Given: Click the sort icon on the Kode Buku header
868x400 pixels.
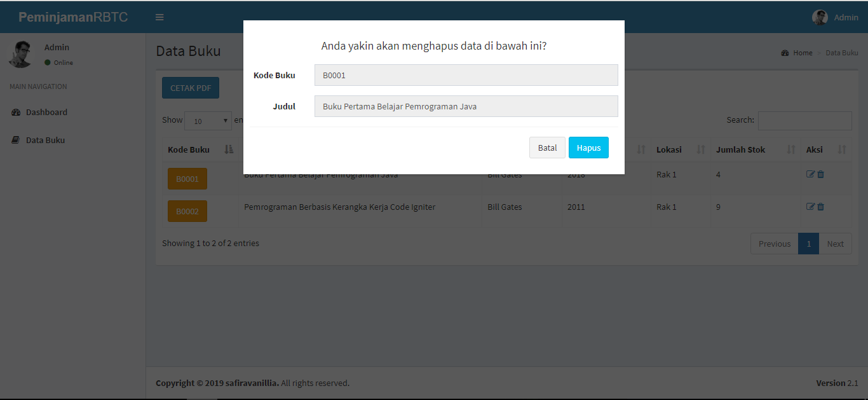Looking at the screenshot, I should [x=229, y=149].
